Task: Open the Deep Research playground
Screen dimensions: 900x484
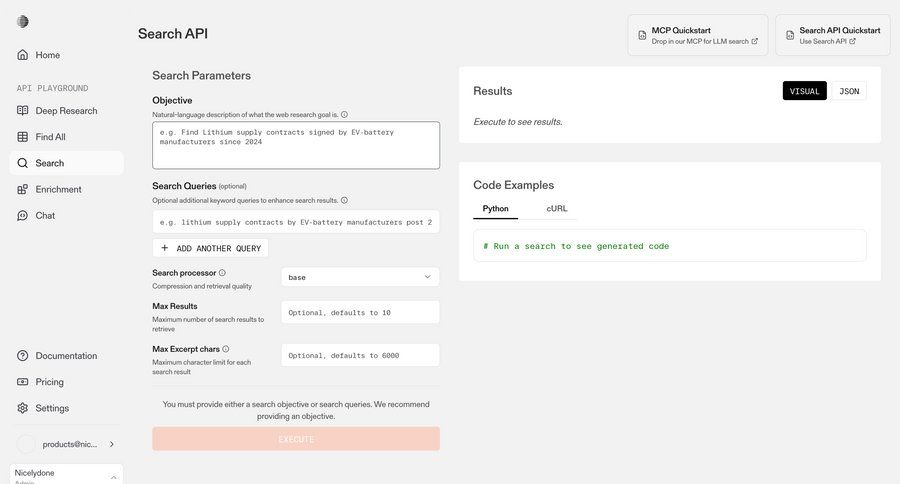Action: (x=65, y=110)
